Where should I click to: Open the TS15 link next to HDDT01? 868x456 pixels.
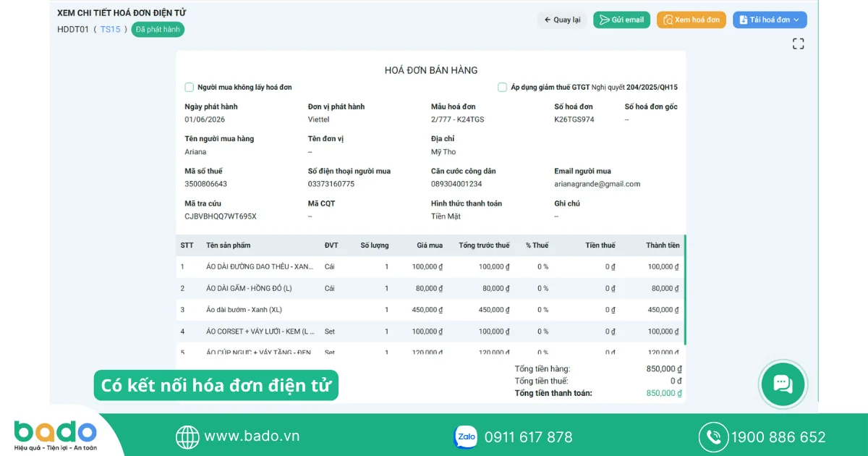110,30
